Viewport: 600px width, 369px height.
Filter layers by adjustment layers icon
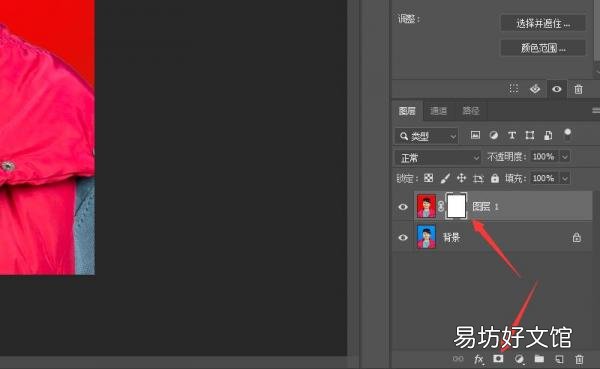pyautogui.click(x=494, y=135)
